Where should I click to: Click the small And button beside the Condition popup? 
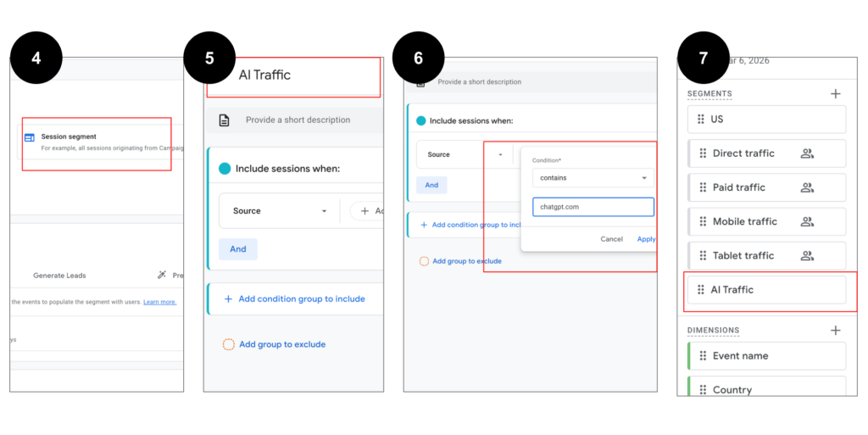click(431, 186)
